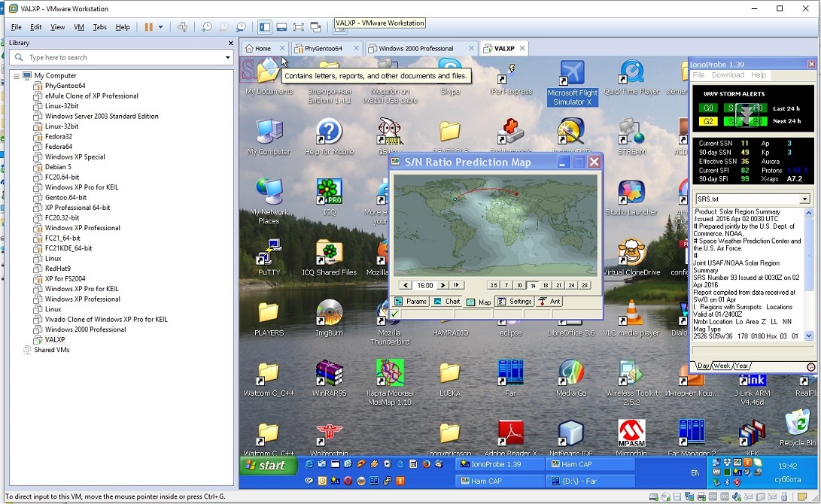Image resolution: width=821 pixels, height=504 pixels.
Task: Open the power options dropdown arrow beside pause
Action: (x=161, y=26)
